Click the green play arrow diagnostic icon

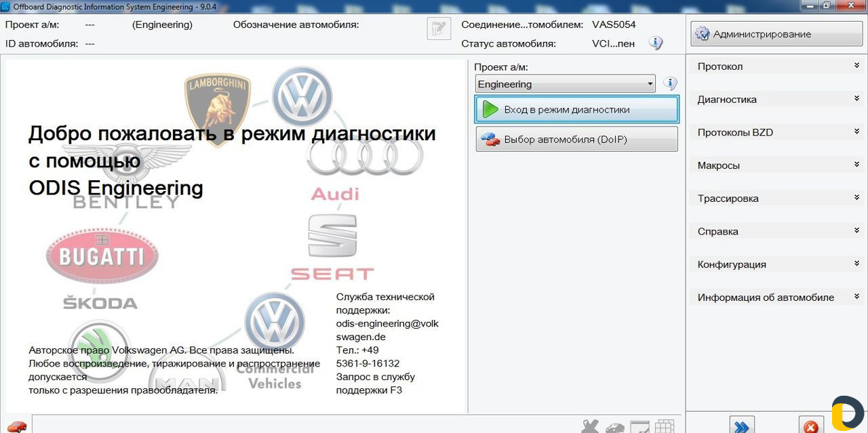tap(490, 109)
